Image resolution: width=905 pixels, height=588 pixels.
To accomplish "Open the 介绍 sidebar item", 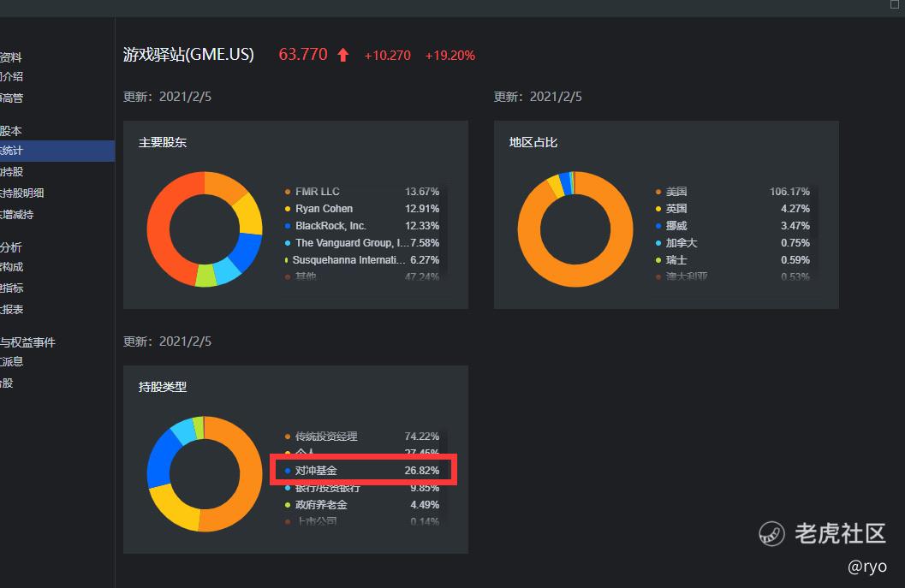I will pyautogui.click(x=11, y=77).
